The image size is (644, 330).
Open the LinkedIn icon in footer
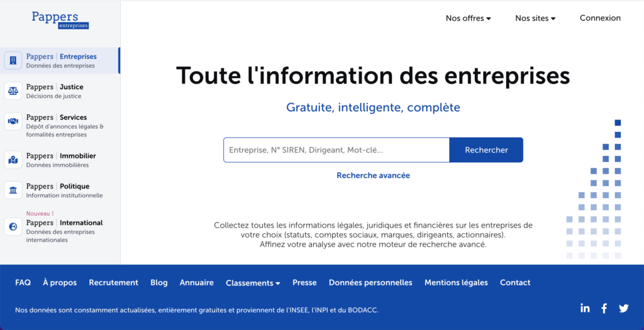[x=585, y=308]
